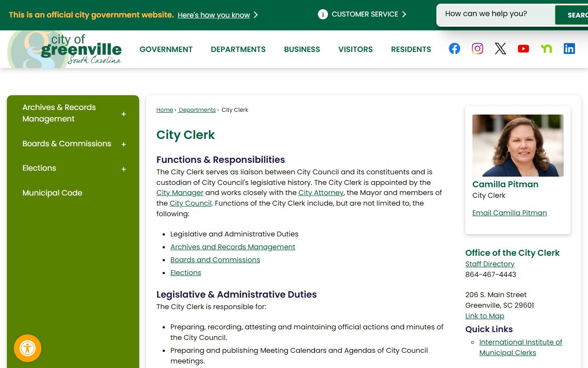Open the LinkedIn icon link
Viewport: 588px width, 368px height.
pos(569,48)
